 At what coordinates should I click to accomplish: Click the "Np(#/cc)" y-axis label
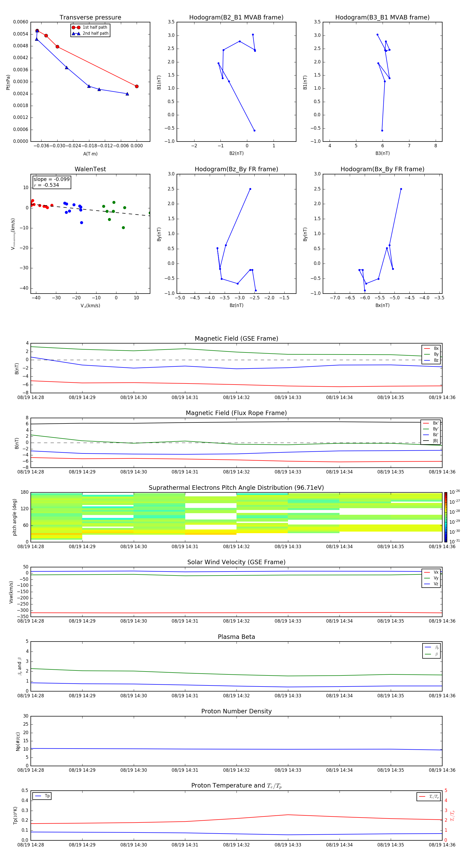pyautogui.click(x=18, y=741)
